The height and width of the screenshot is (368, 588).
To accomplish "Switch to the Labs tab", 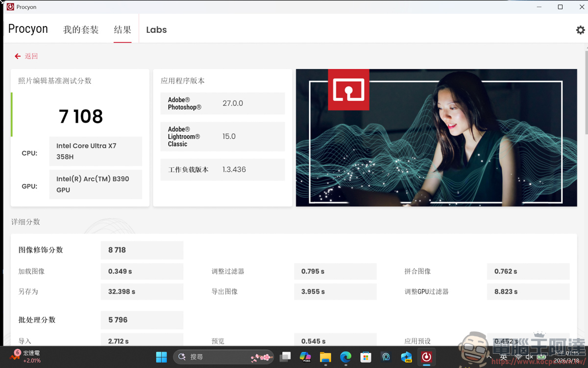I will tap(156, 29).
